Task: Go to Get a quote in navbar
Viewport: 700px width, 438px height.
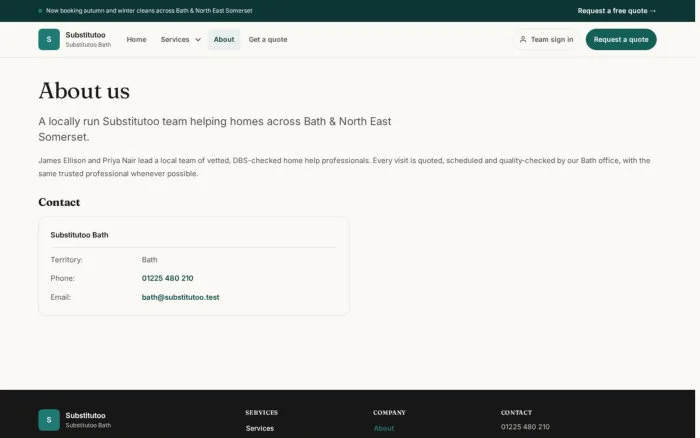Action: coord(268,39)
